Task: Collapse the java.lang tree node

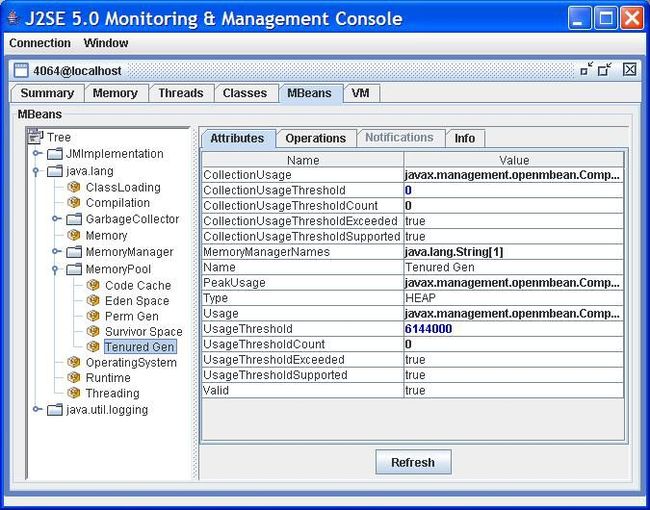Action: coord(36,171)
